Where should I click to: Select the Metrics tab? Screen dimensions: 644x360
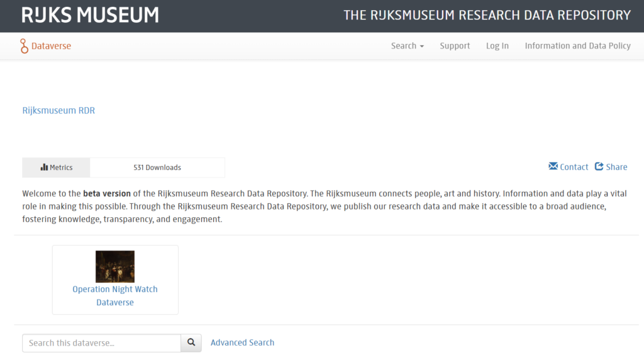(56, 167)
